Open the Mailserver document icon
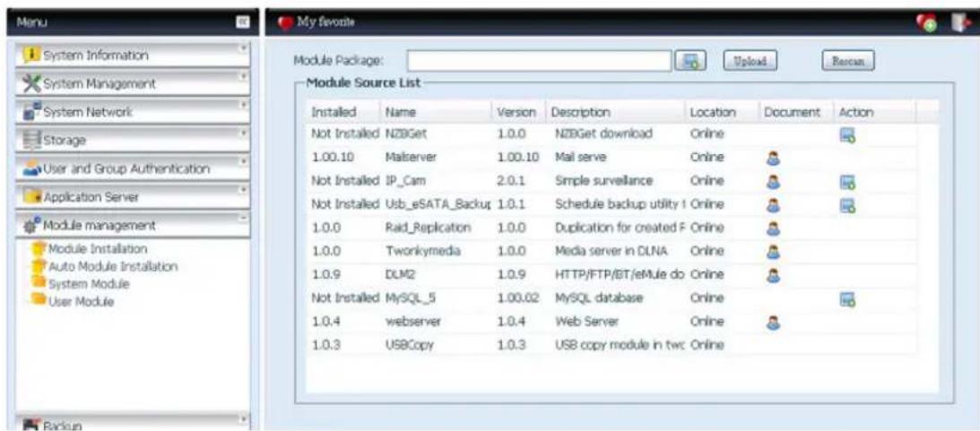This screenshot has width=980, height=431. coord(773,159)
